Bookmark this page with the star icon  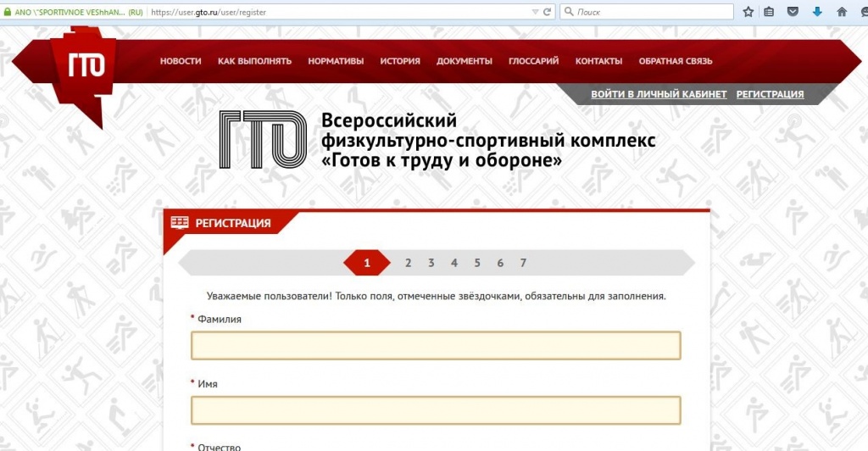748,12
